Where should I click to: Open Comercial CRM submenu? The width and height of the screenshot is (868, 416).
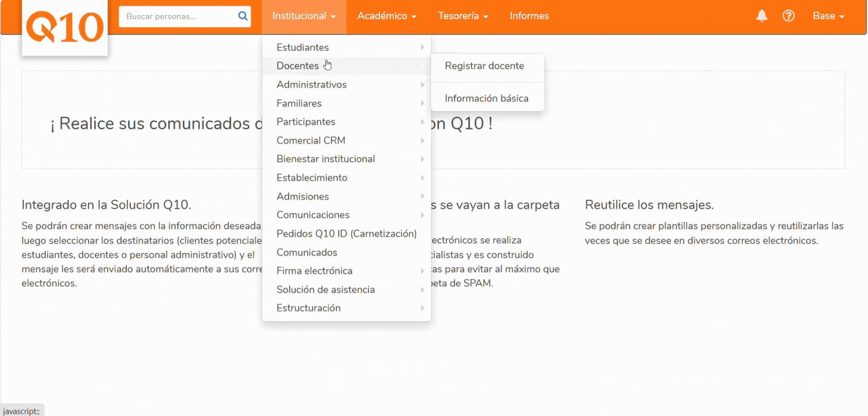tap(346, 141)
